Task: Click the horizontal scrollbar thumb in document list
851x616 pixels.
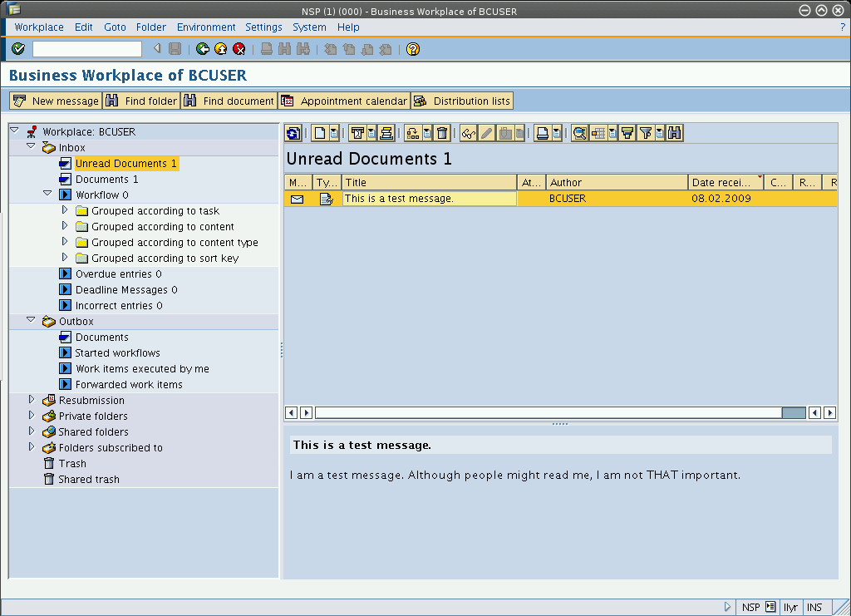Action: coord(793,412)
